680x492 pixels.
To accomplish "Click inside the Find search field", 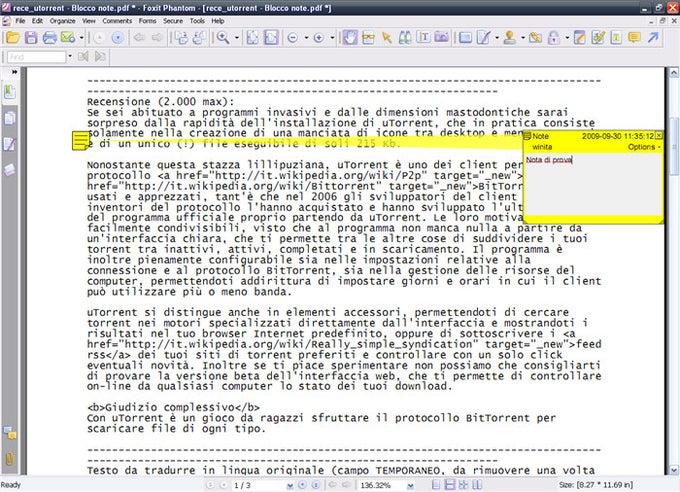I will 36,57.
